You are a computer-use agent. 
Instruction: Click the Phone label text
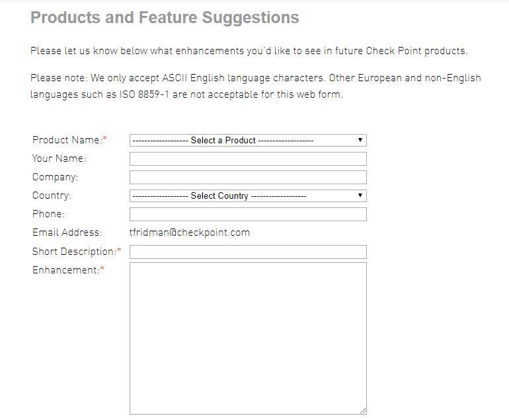click(x=48, y=214)
